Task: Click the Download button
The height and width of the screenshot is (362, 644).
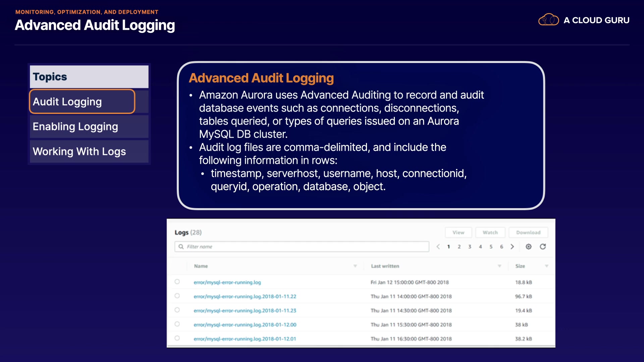Action: coord(528,233)
